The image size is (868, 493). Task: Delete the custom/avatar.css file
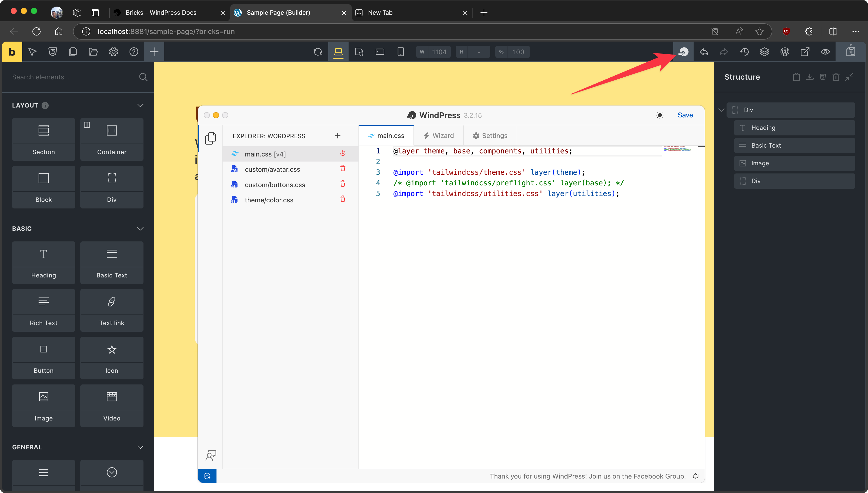pyautogui.click(x=342, y=169)
